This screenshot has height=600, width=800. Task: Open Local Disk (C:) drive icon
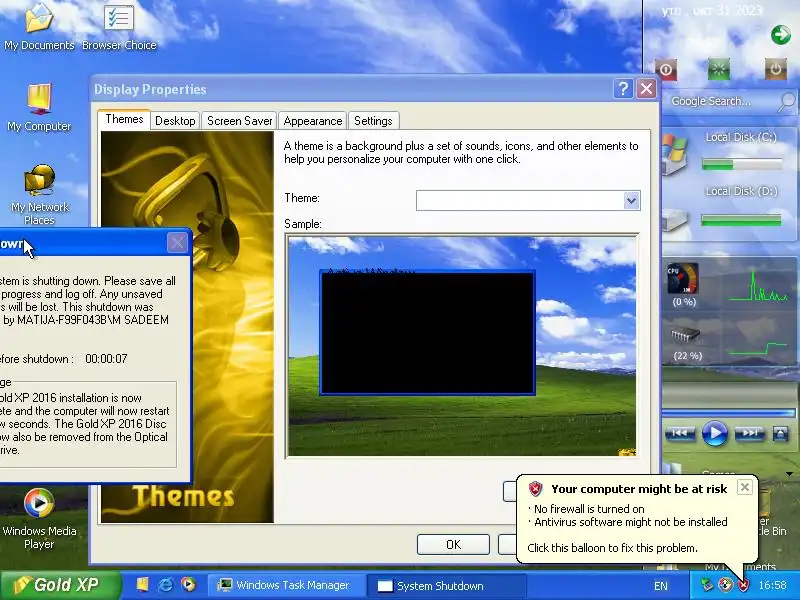674,155
